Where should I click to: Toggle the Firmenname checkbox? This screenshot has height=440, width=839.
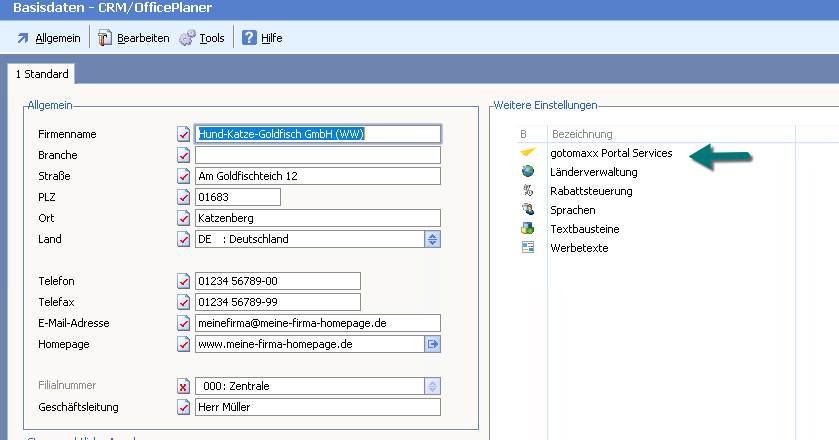tap(183, 134)
